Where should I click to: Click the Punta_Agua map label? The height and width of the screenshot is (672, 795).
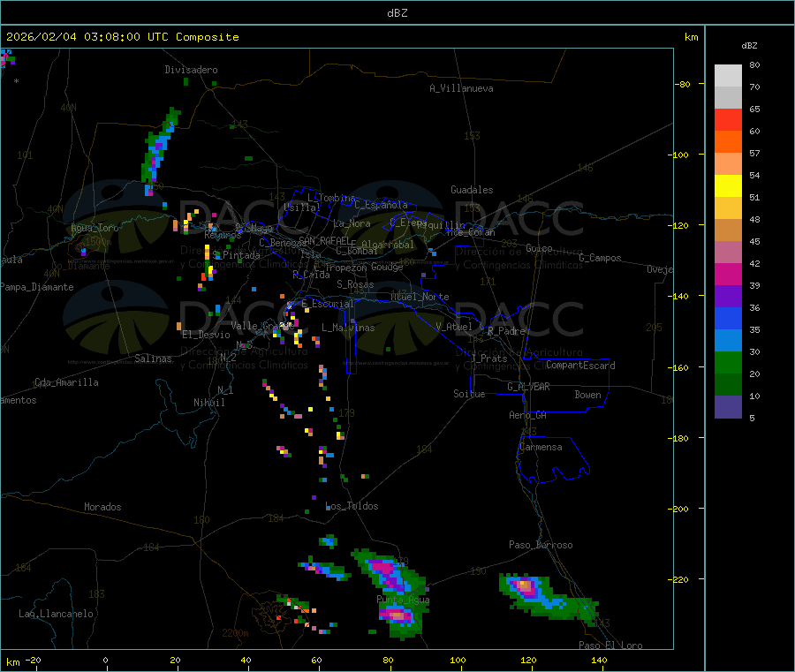tap(403, 600)
